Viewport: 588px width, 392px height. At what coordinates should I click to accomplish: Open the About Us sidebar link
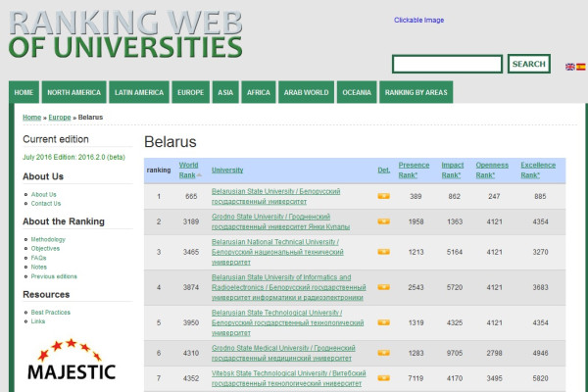[43, 195]
